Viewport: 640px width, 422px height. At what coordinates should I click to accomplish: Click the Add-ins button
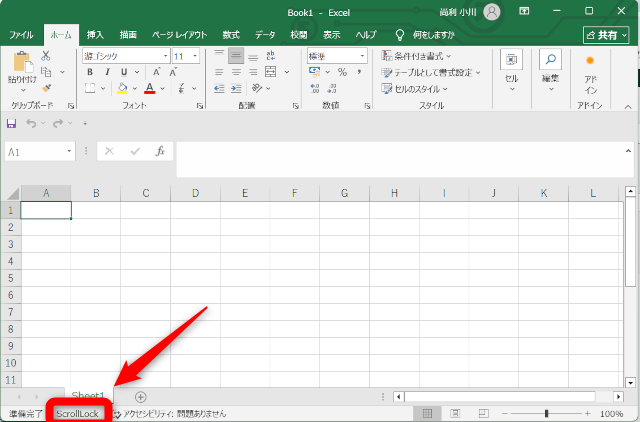coord(590,74)
